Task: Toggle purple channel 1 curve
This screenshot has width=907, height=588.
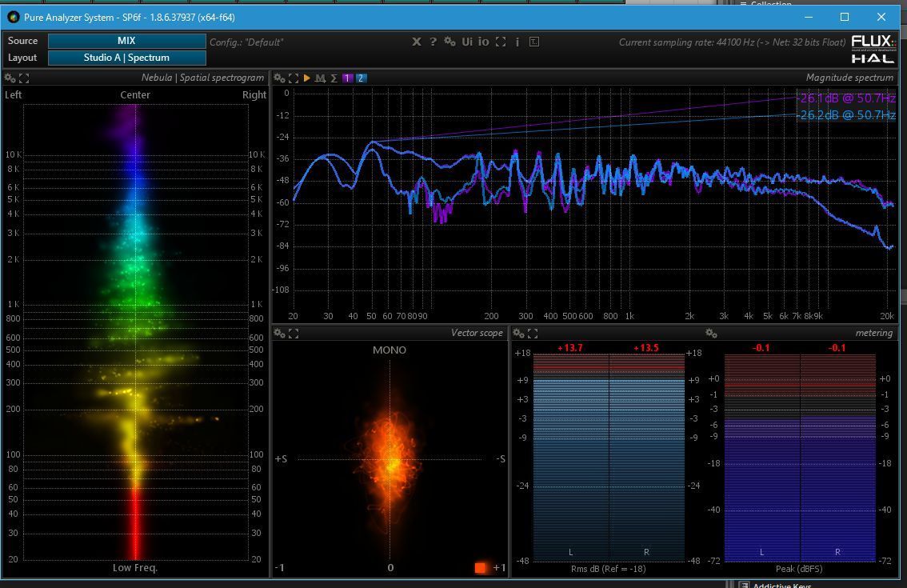Action: point(347,78)
